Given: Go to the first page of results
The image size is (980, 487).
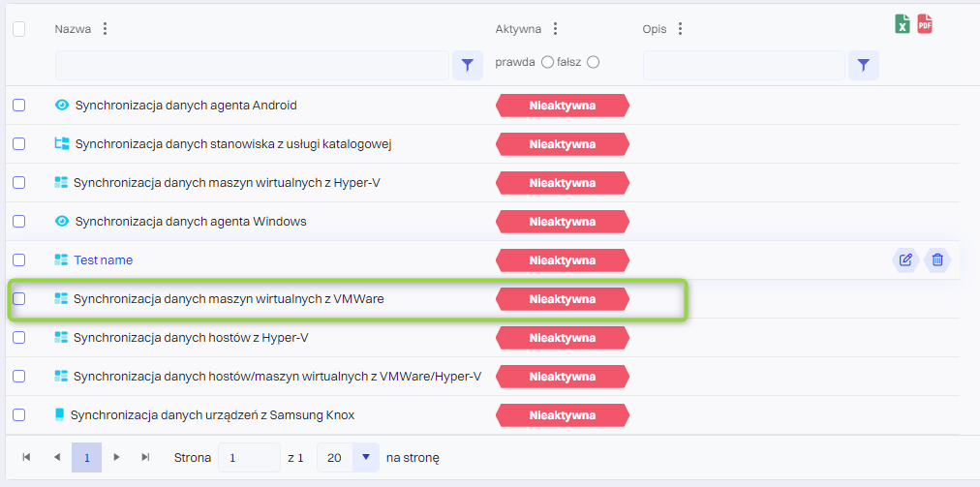Looking at the screenshot, I should tap(26, 457).
